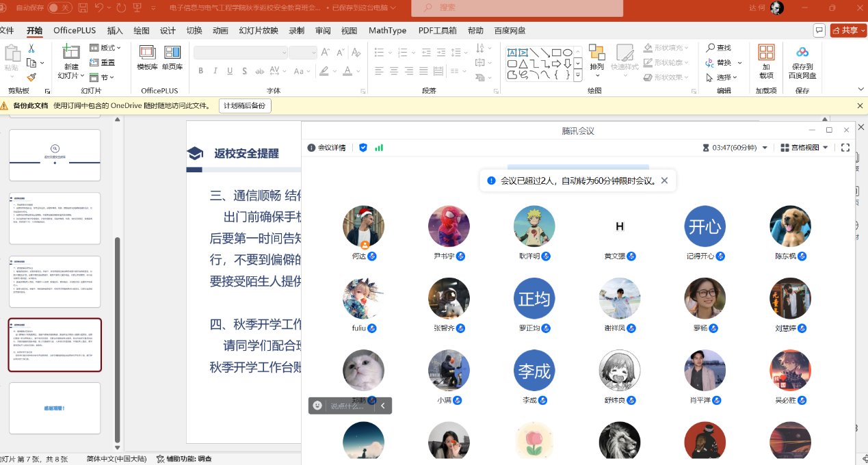Click the 计划稍后备份 button
The height and width of the screenshot is (465, 868).
[245, 106]
